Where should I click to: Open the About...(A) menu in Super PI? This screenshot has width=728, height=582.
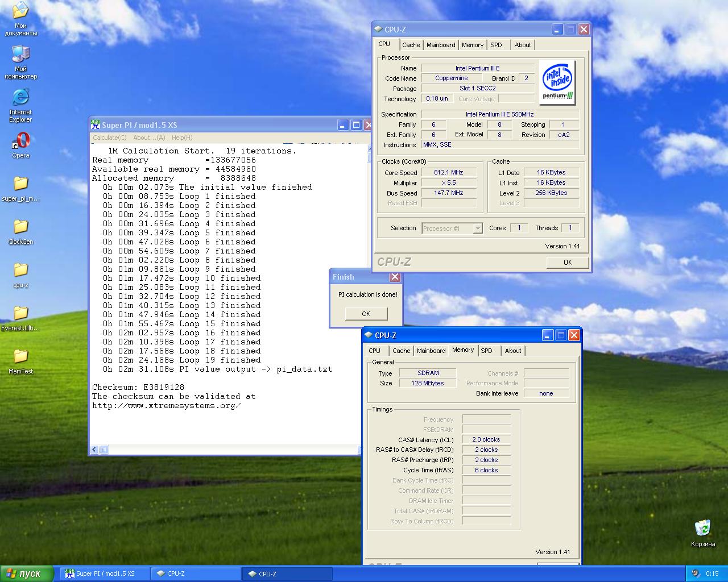click(149, 138)
